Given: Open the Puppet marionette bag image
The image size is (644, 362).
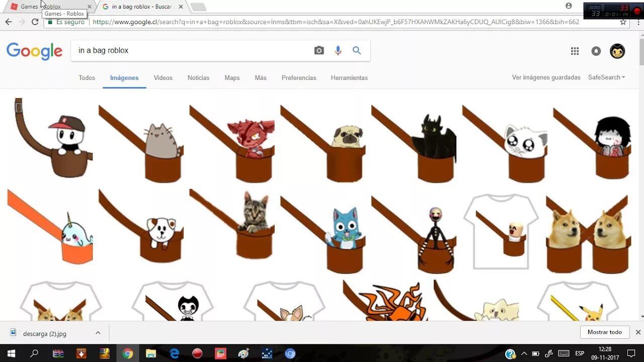Looking at the screenshot, I should [x=414, y=234].
